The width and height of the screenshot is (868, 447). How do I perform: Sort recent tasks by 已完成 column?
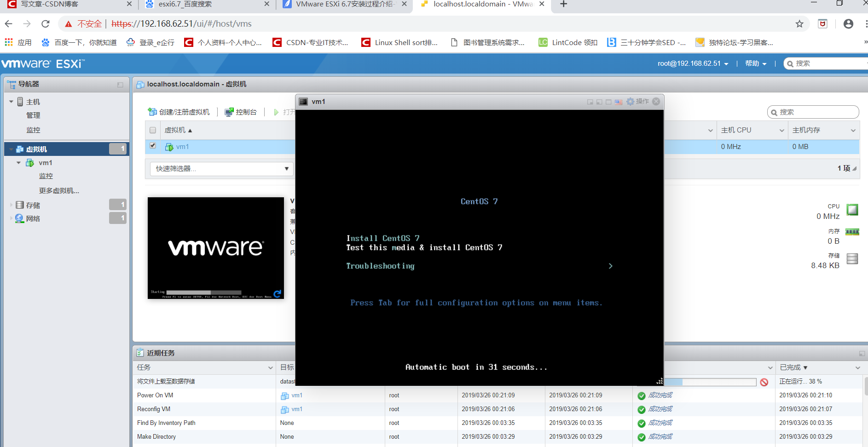tap(793, 367)
